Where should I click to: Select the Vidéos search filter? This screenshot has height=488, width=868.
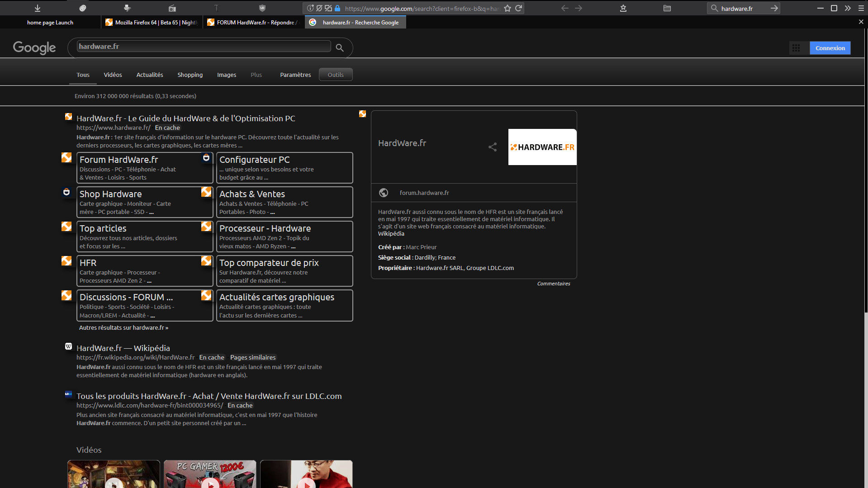pos(113,75)
